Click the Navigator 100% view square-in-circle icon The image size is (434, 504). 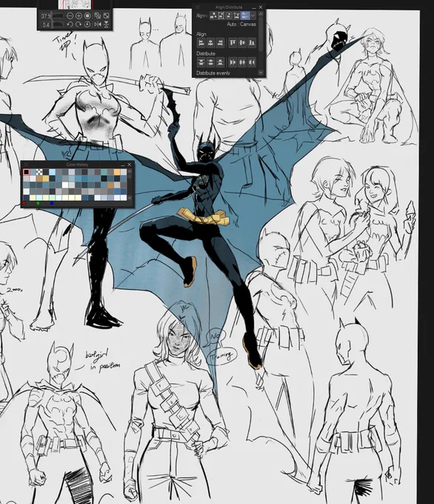tap(87, 16)
